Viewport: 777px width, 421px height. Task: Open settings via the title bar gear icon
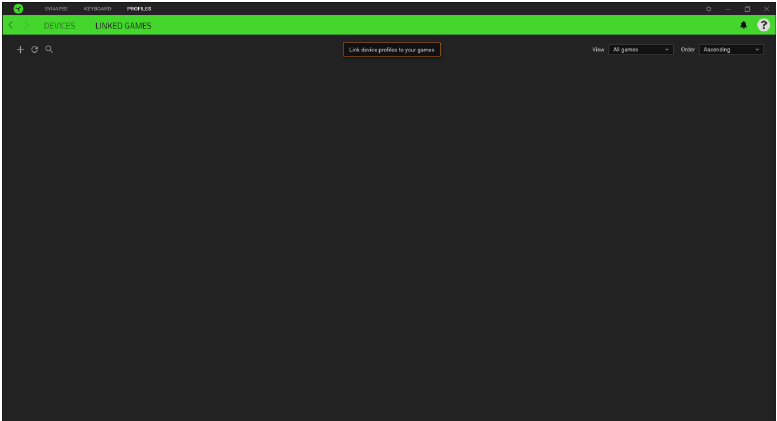tap(709, 9)
